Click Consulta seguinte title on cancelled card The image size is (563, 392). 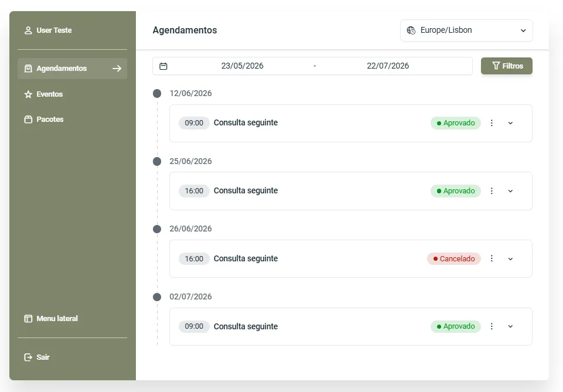(245, 258)
